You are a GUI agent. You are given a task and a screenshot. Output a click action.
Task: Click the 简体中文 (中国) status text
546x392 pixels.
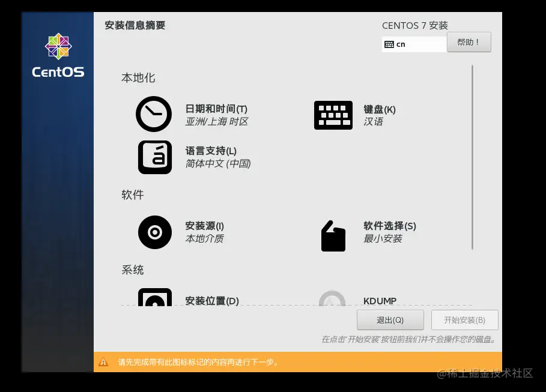tap(218, 164)
